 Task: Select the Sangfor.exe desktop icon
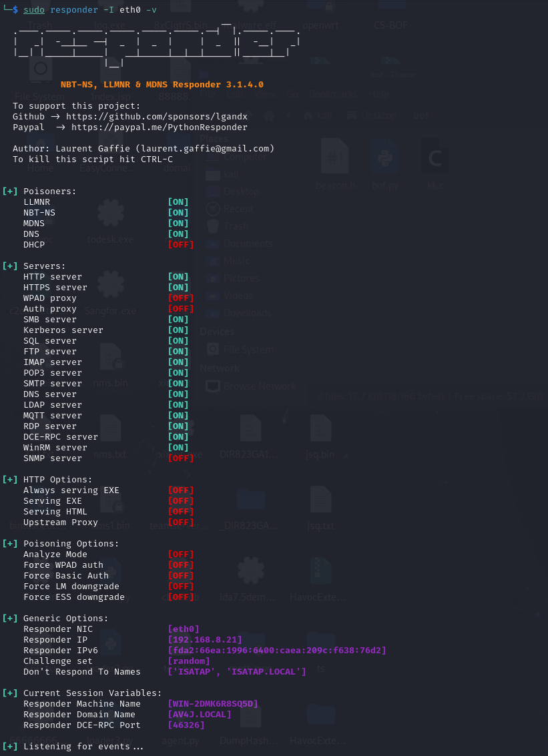click(111, 293)
